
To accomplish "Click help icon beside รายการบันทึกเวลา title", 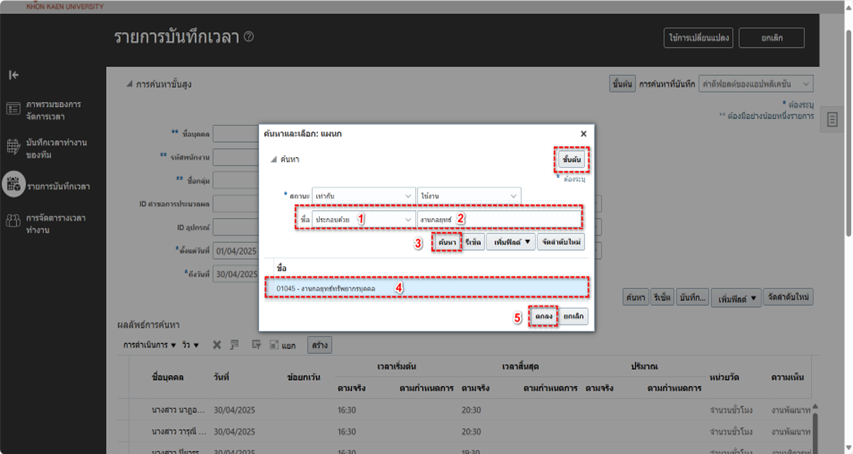I will 249,38.
